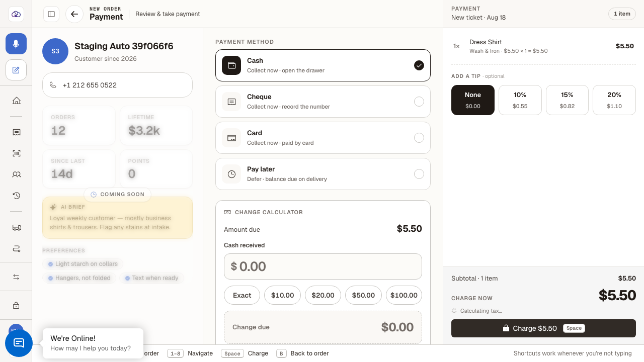Click the microphone icon in sidebar
The image size is (644, 362).
pos(16,44)
